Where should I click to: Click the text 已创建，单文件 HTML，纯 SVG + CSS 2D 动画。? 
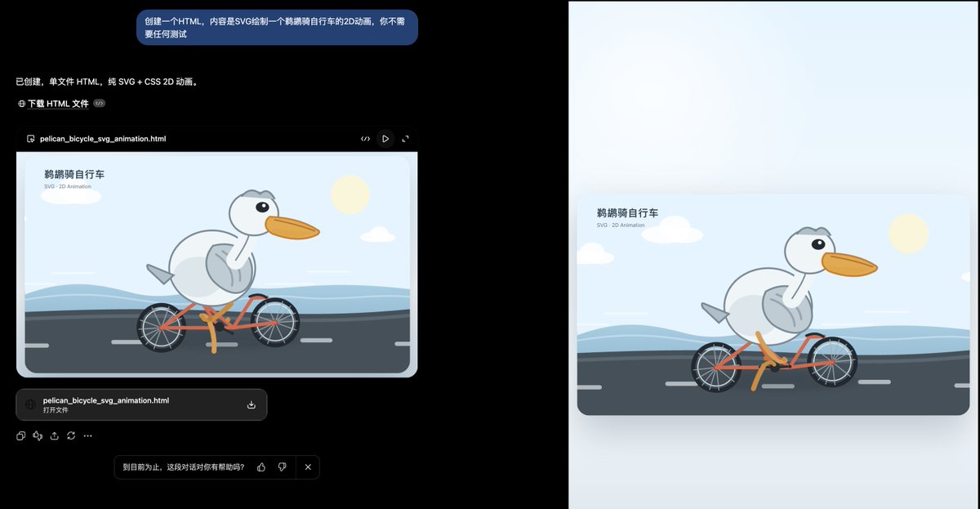(x=107, y=82)
